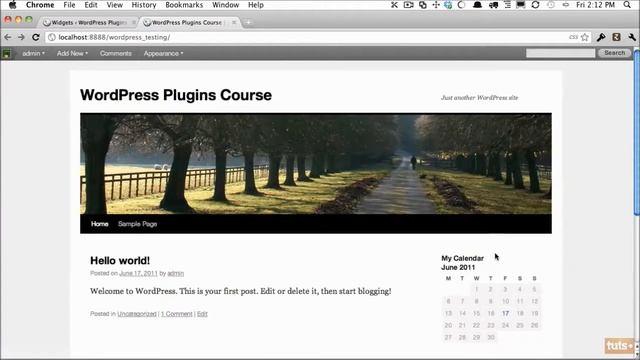Click the css extension indicator in address bar
The width and height of the screenshot is (640, 360).
click(573, 37)
